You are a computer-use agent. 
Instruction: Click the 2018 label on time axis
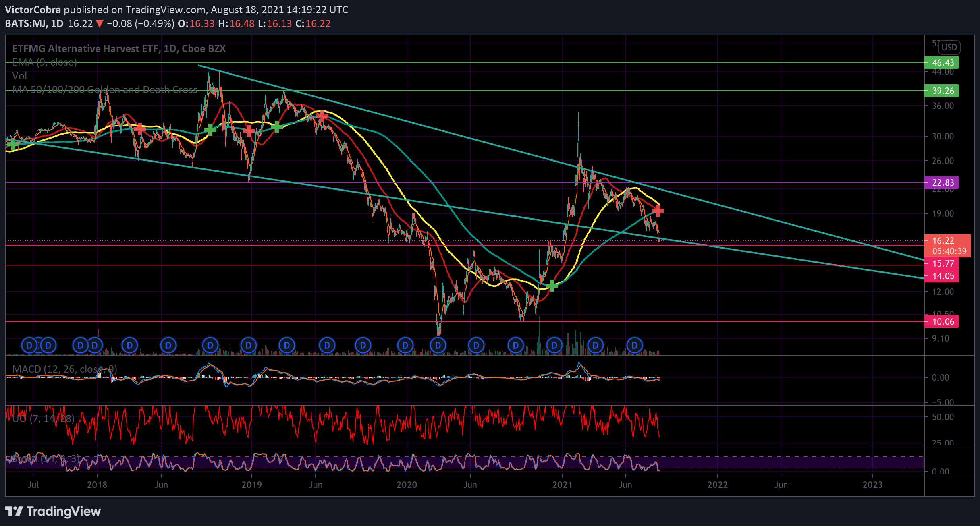click(97, 485)
